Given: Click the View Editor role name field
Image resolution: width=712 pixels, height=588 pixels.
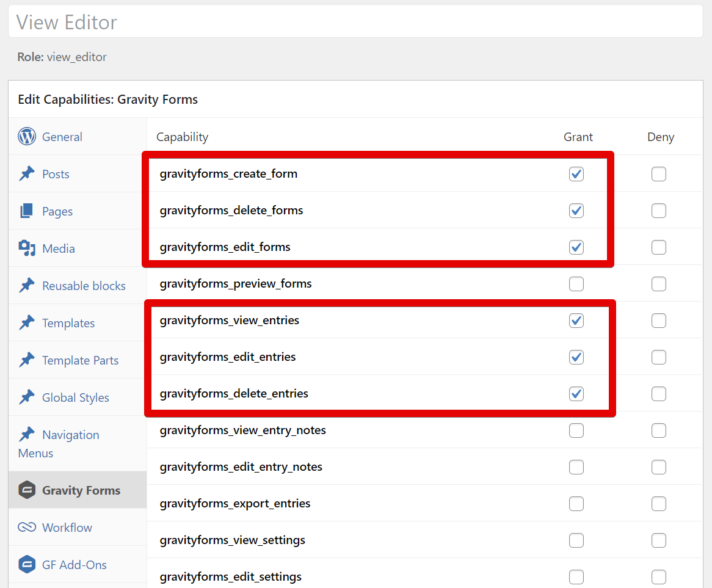Looking at the screenshot, I should pos(355,23).
